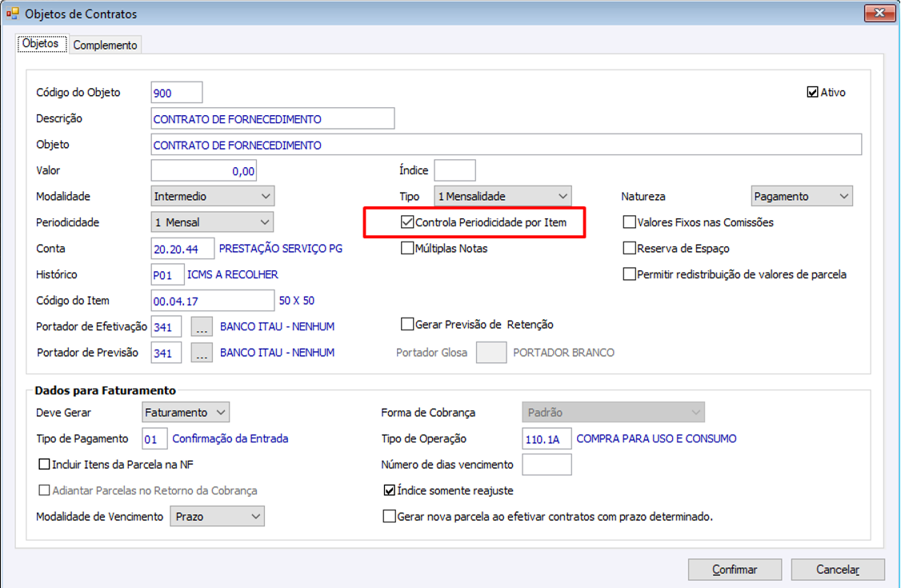Enable Reserva de Espaço option

pyautogui.click(x=630, y=248)
